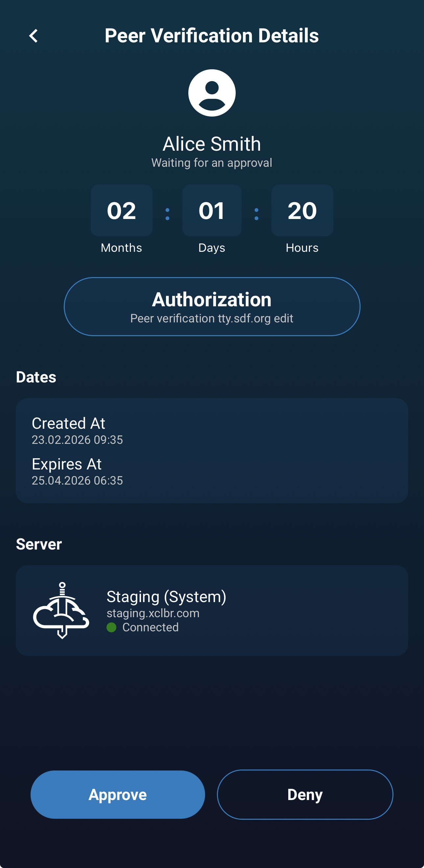
Task: Tap the 01 Days countdown box
Action: point(212,210)
